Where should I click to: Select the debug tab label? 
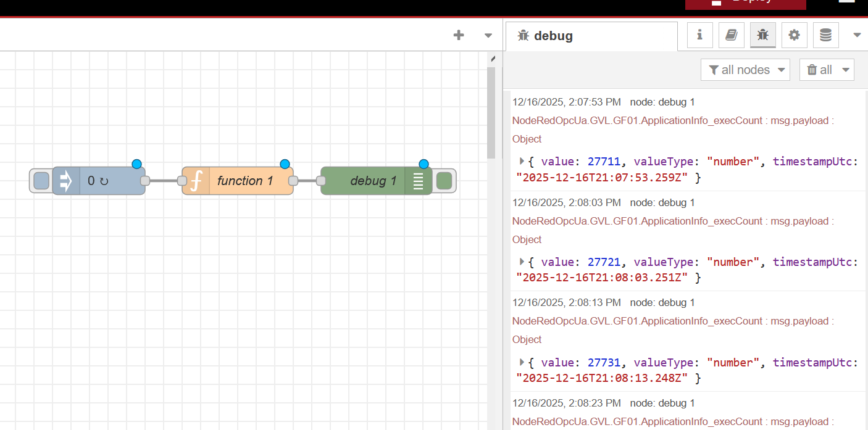[x=553, y=36]
